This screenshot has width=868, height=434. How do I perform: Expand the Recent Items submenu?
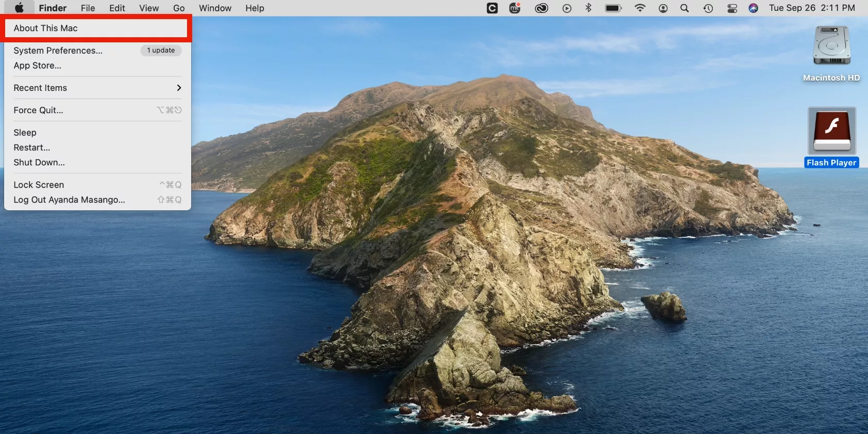[97, 88]
